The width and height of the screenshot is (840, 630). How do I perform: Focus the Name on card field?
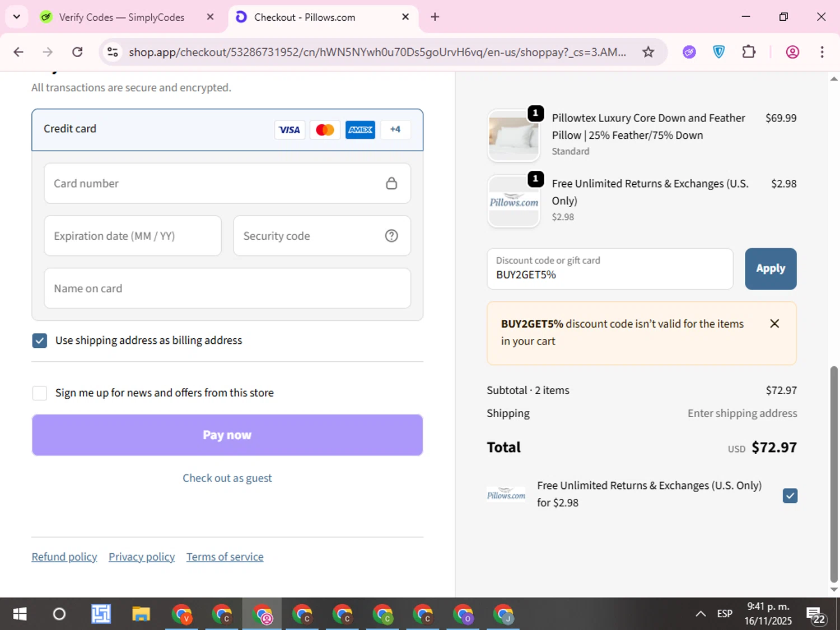pos(227,288)
